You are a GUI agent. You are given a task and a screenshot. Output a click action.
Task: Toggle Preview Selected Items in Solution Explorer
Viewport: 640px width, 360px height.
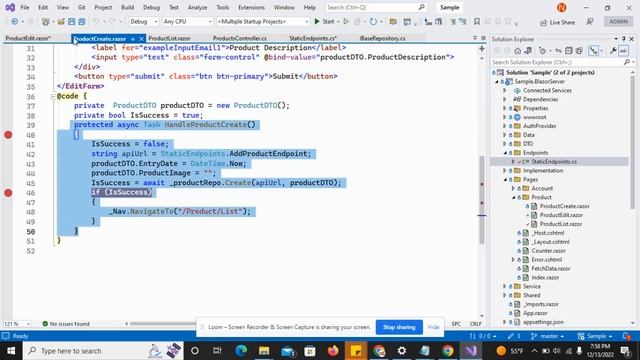coord(623,51)
